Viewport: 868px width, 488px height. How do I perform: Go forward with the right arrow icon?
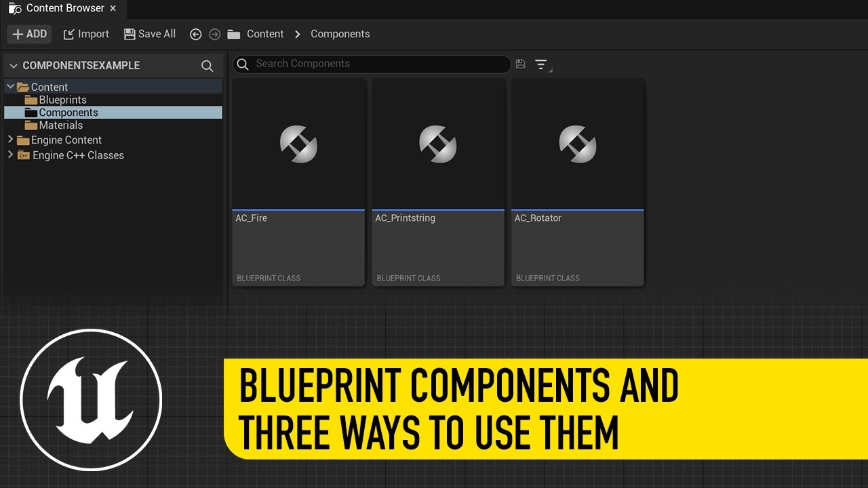pyautogui.click(x=215, y=34)
